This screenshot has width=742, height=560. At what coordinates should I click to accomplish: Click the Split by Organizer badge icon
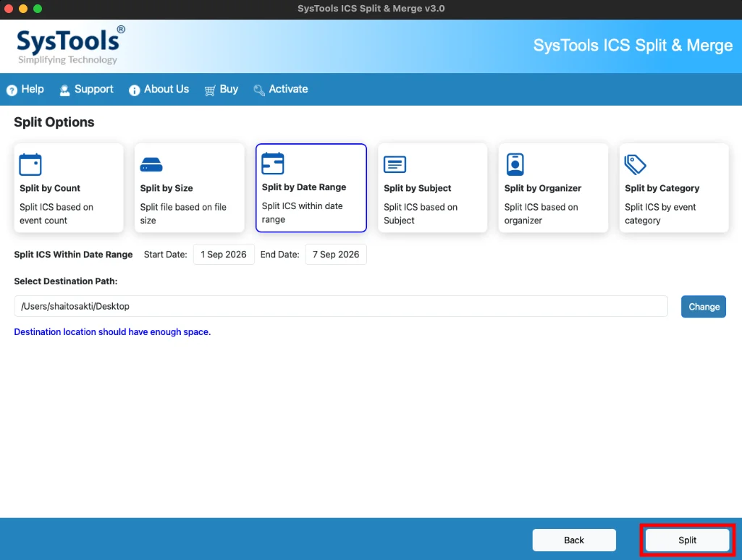pyautogui.click(x=515, y=164)
